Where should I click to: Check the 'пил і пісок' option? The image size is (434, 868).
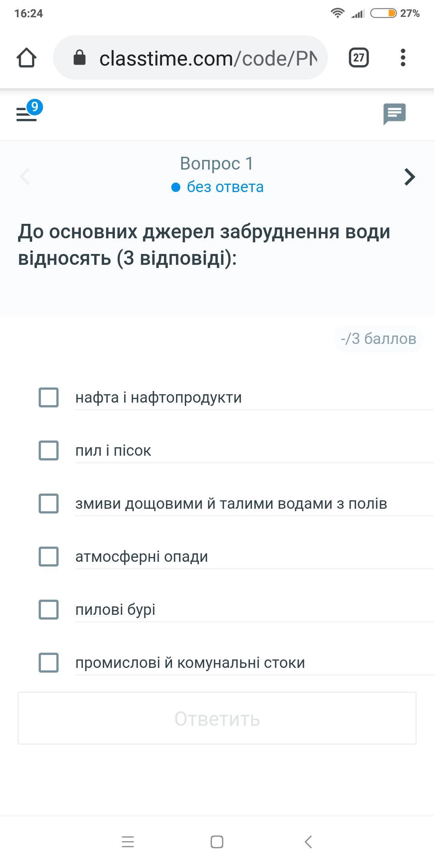[49, 450]
